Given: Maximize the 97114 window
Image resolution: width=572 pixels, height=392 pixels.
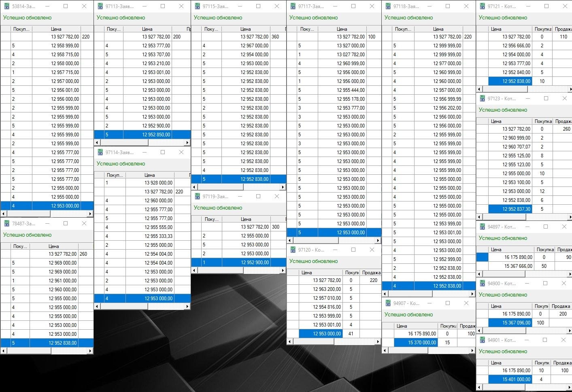Looking at the screenshot, I should [163, 153].
